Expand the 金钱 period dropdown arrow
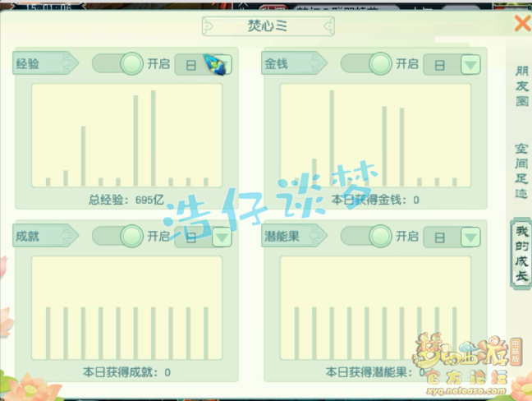532x401 pixels. [x=470, y=65]
